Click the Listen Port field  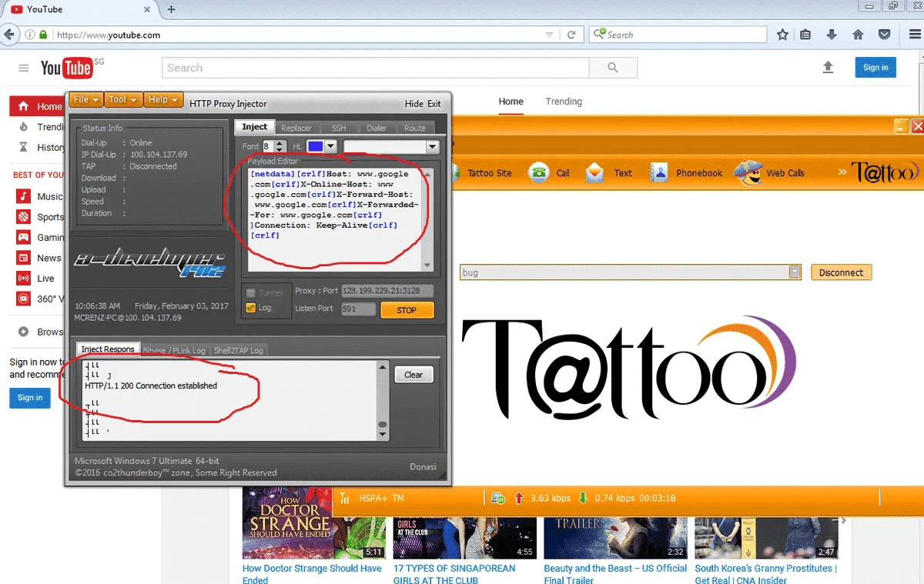360,309
